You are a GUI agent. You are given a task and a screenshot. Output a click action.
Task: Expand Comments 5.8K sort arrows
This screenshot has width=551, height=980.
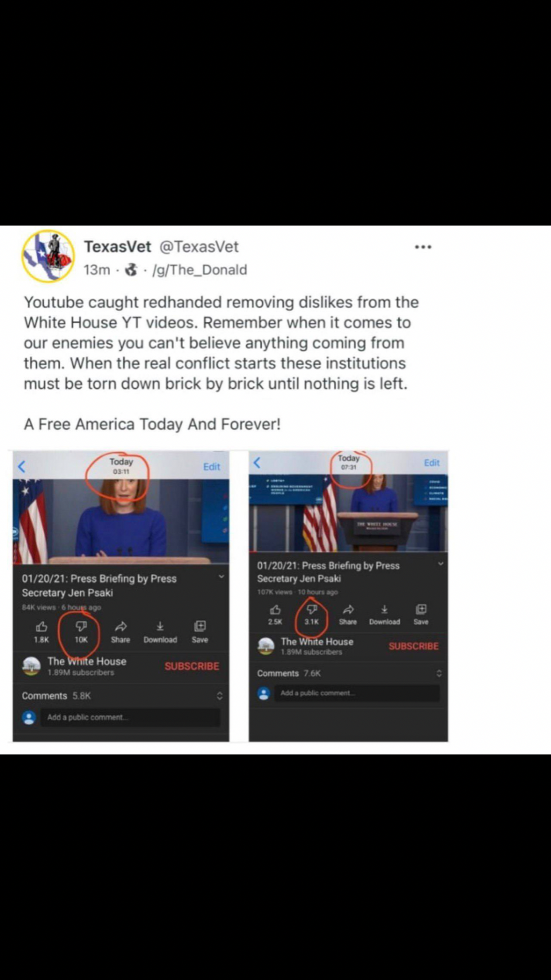coord(219,696)
